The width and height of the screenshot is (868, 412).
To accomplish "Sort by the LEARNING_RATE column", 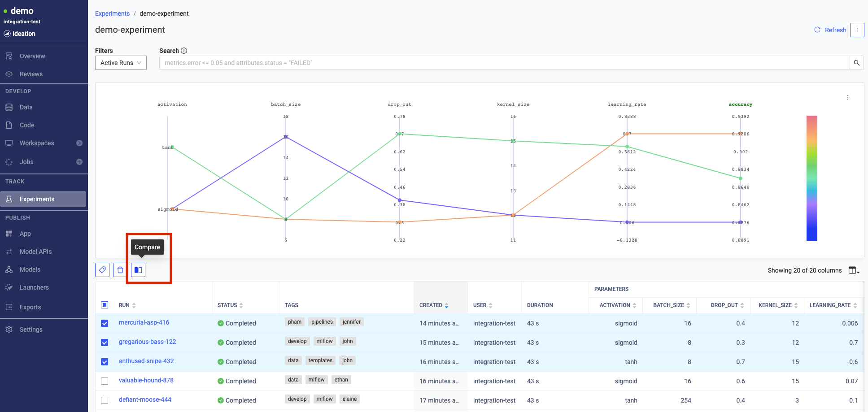I will [855, 305].
